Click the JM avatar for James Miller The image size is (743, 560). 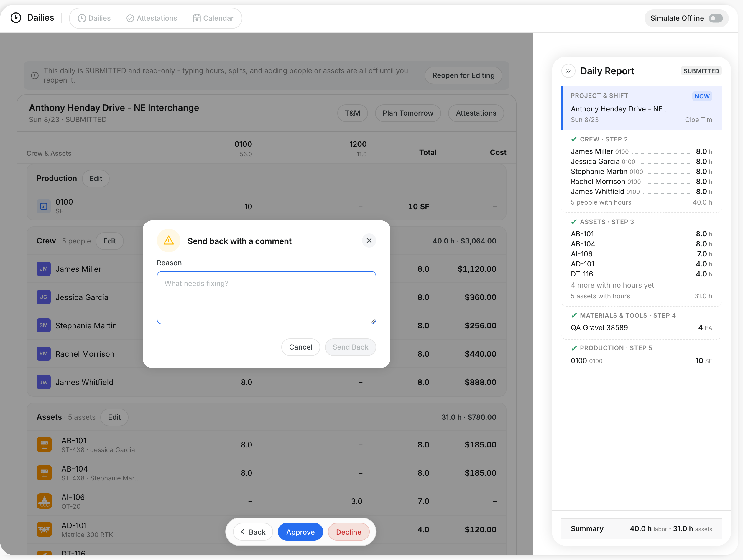pyautogui.click(x=44, y=269)
